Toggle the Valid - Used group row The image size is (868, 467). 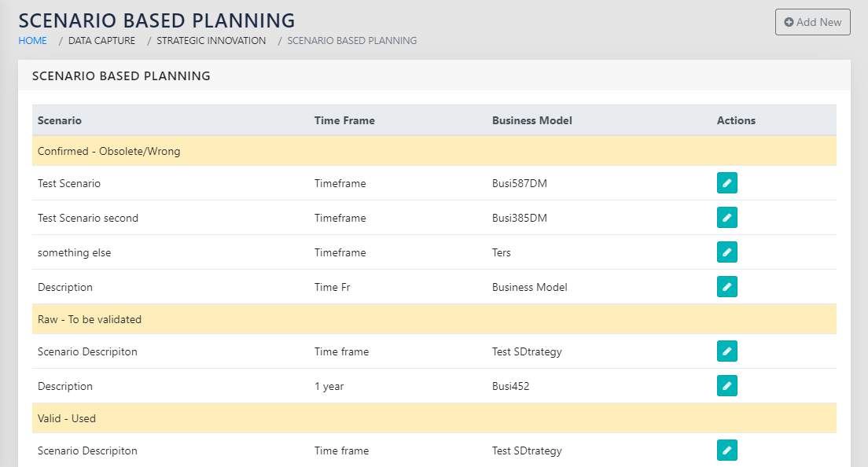(67, 418)
